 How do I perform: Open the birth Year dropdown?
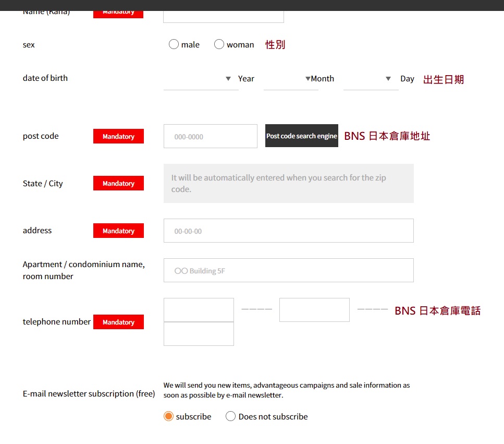pos(200,79)
